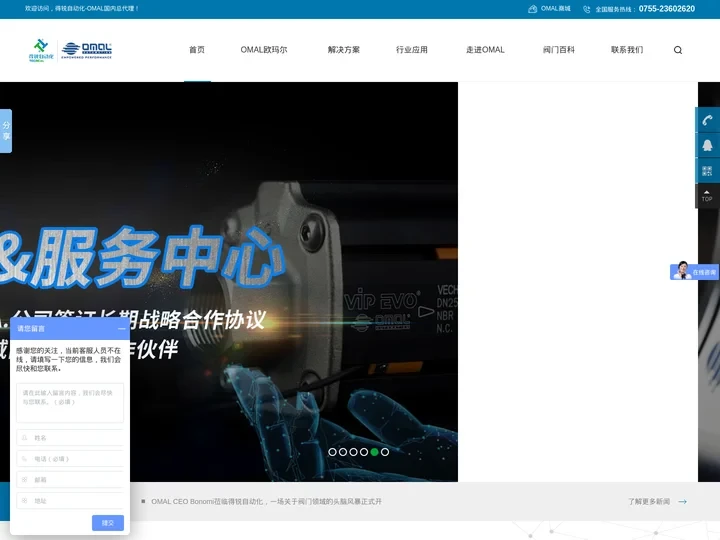The height and width of the screenshot is (540, 720).
Task: Click the 了解更多新闻 link
Action: (649, 501)
